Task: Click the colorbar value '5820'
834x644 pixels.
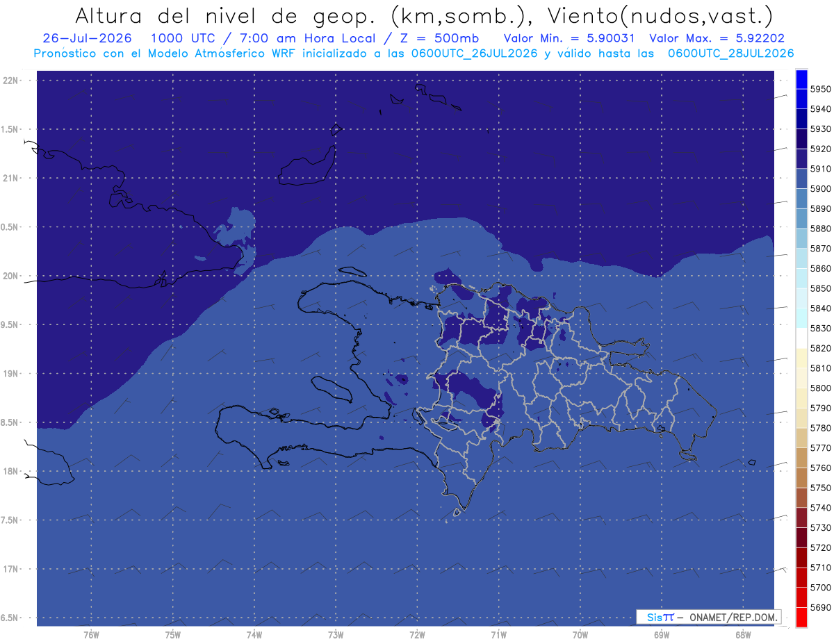Action: 821,348
